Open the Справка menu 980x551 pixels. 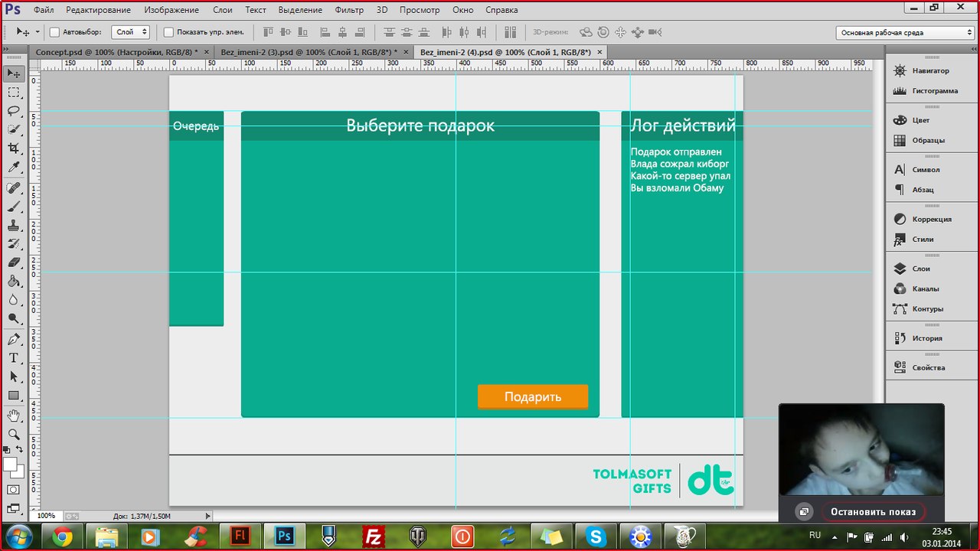click(501, 10)
